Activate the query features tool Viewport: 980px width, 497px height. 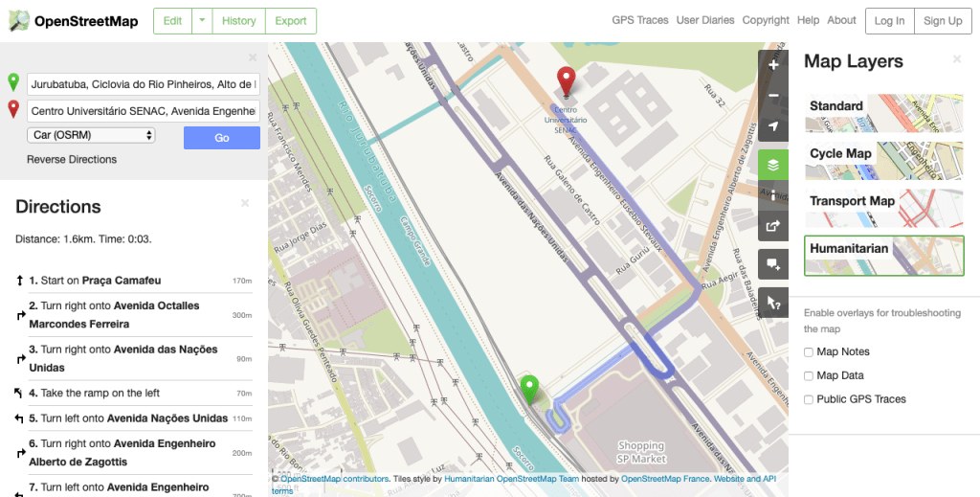(x=773, y=302)
